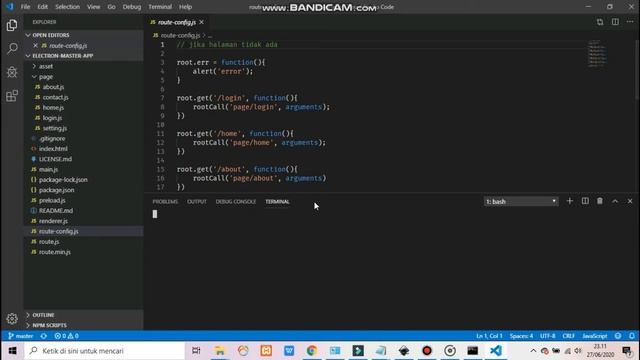640x360 pixels.
Task: Open the Go menu
Action: (x=111, y=7)
